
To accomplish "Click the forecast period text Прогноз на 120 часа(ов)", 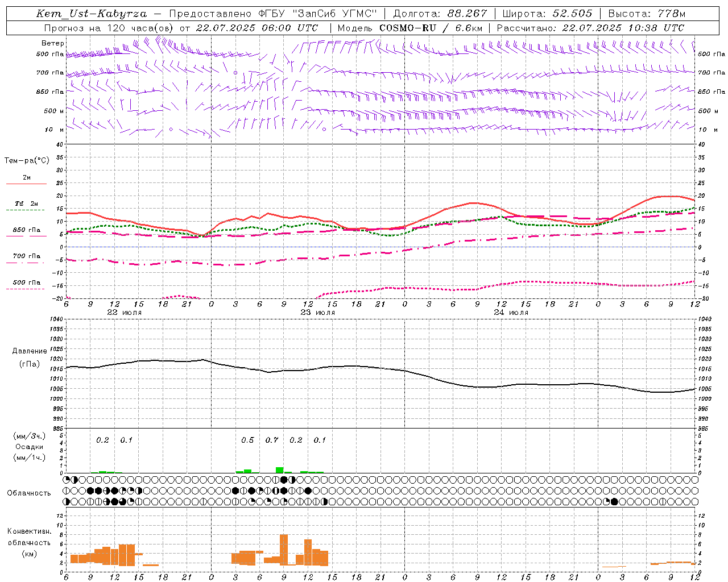I will (108, 28).
